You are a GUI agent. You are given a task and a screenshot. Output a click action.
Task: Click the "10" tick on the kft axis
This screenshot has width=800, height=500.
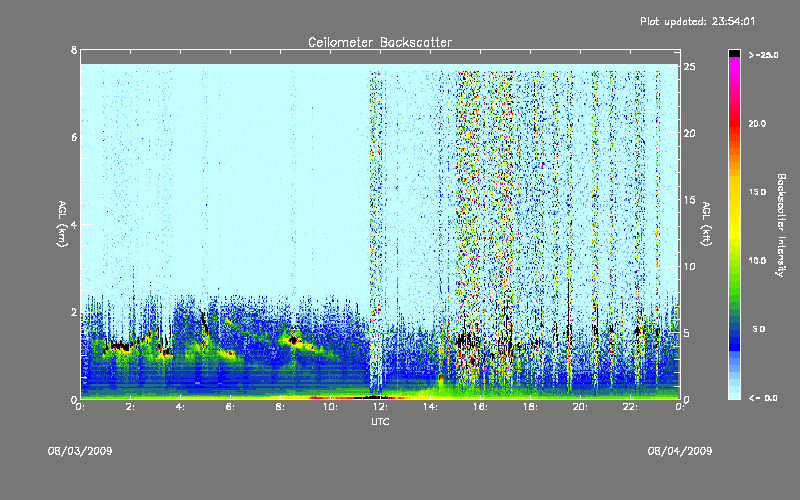tap(690, 266)
